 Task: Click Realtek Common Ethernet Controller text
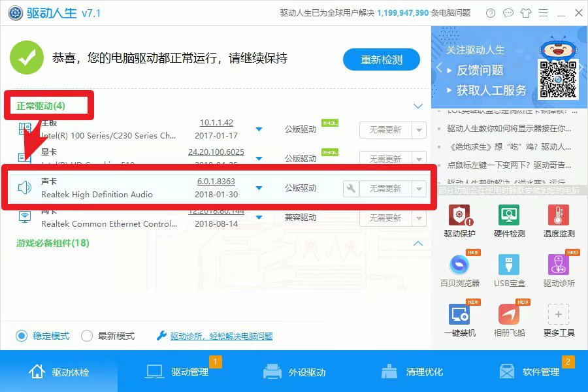[108, 224]
